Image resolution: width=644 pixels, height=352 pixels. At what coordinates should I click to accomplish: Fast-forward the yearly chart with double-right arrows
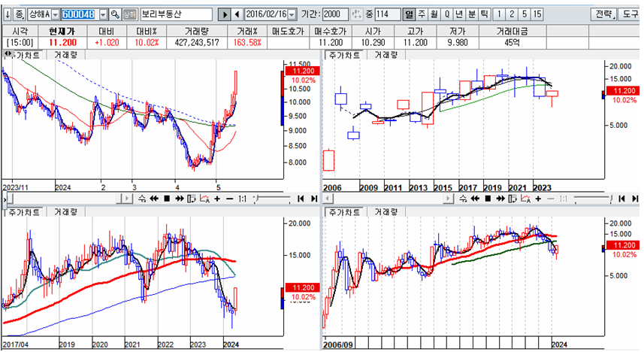click(500, 199)
